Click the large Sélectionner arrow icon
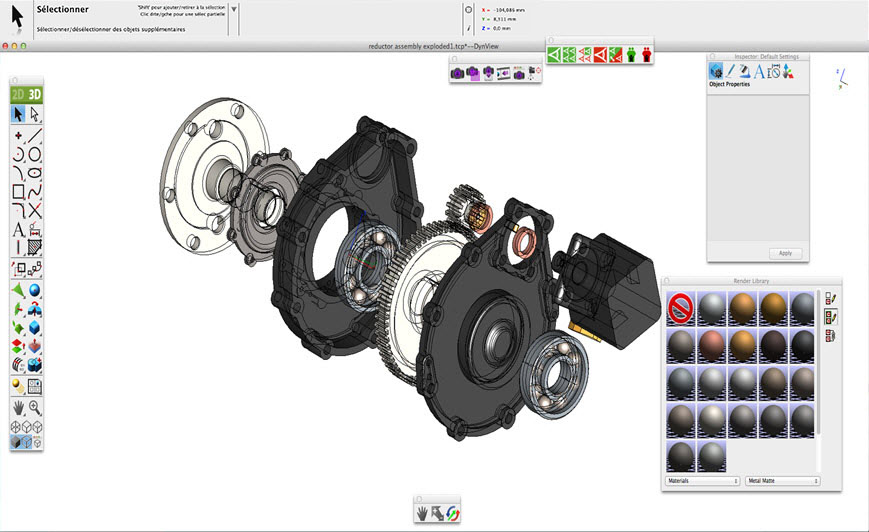 click(17, 17)
